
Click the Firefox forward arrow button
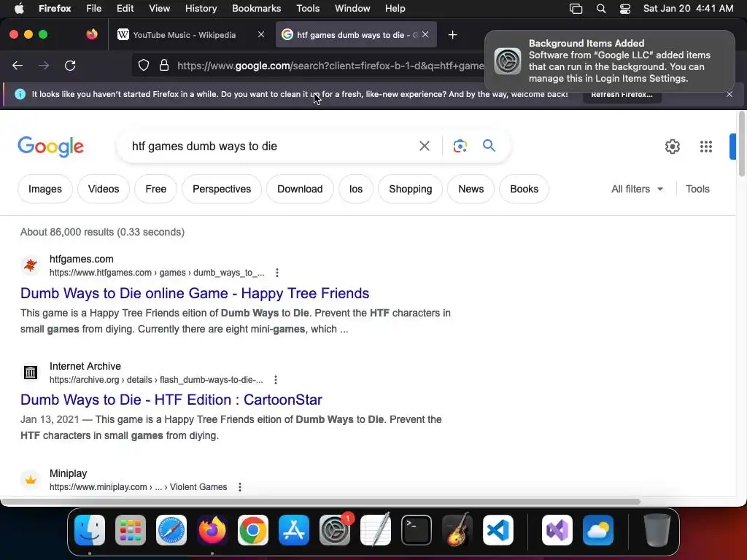tap(44, 65)
